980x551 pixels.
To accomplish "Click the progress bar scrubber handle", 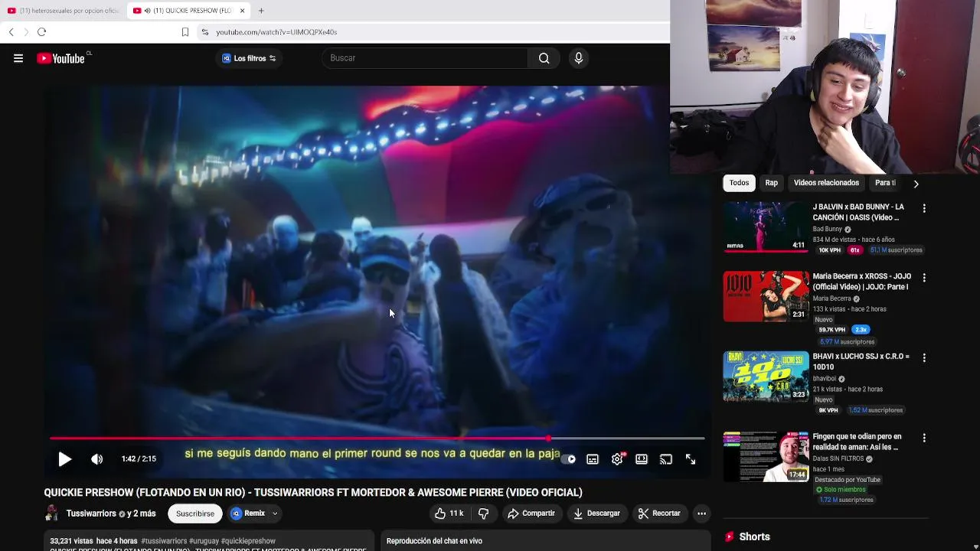I will coord(548,439).
